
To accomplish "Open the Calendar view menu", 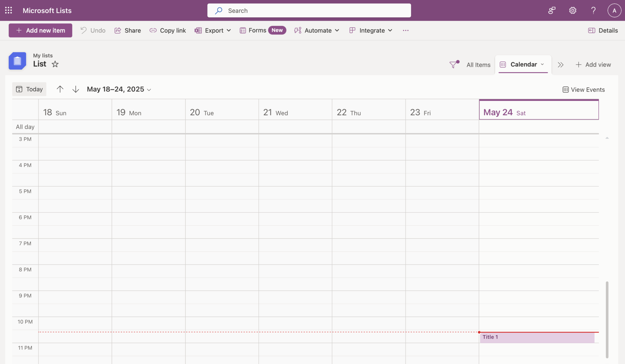I will 522,64.
